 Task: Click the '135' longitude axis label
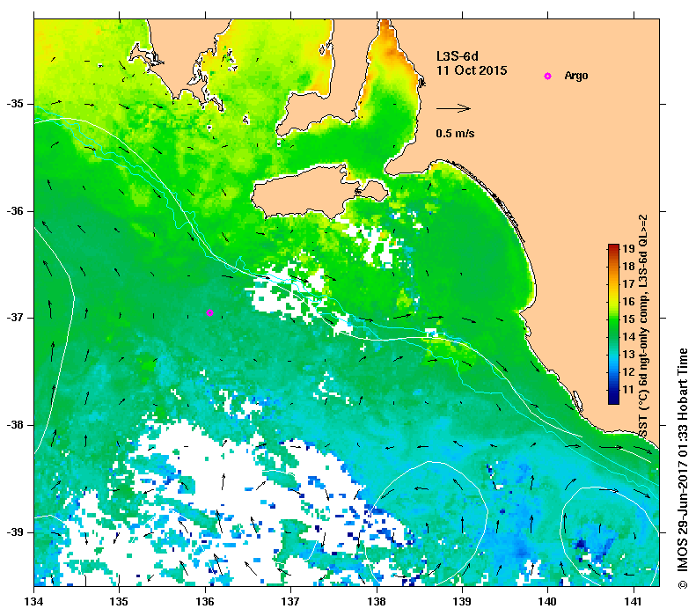pos(120,602)
